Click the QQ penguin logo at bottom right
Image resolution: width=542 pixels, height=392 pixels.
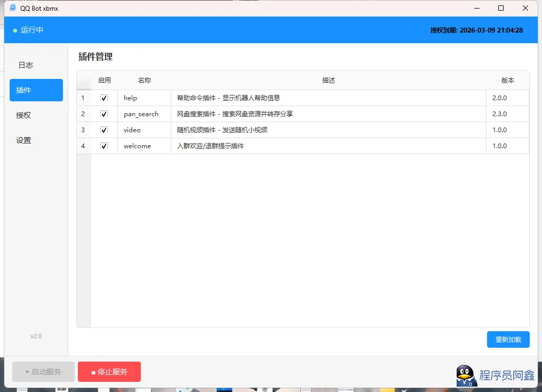[466, 375]
